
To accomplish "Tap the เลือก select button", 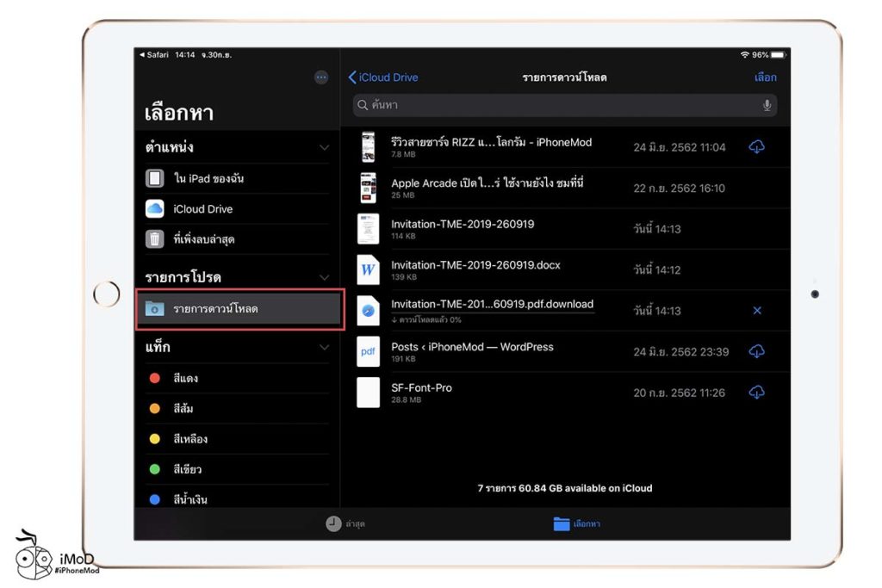I will coord(763,77).
